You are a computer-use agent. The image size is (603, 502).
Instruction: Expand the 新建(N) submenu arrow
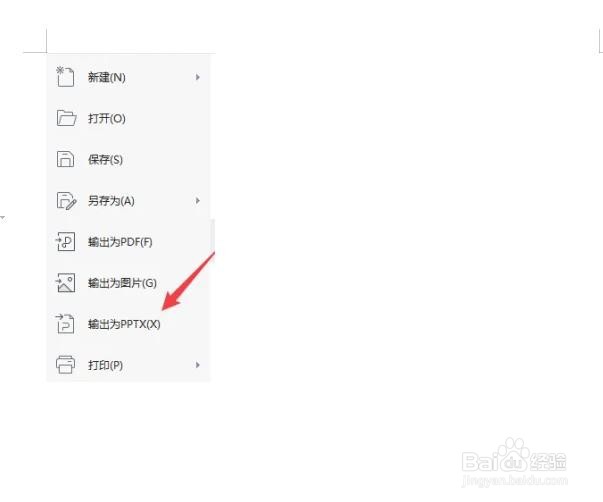pyautogui.click(x=197, y=77)
